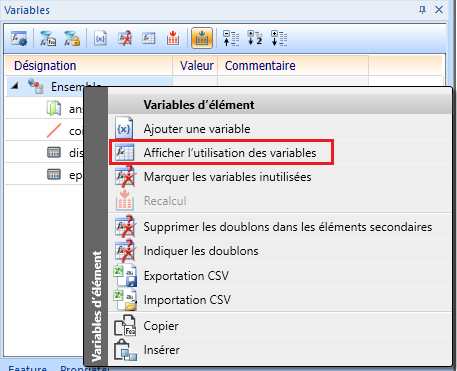Click the fx Fea filter funnel icon
The width and height of the screenshot is (457, 371).
coord(48,38)
